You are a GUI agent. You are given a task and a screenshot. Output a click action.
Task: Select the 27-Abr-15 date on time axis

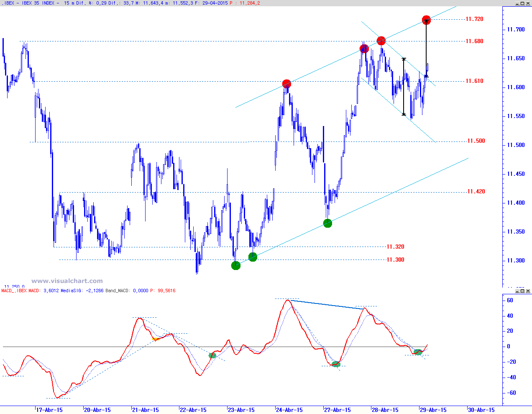pos(338,410)
